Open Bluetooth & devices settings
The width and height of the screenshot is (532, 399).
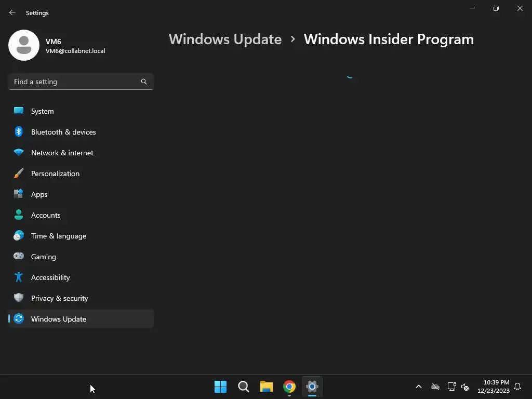(x=81, y=132)
